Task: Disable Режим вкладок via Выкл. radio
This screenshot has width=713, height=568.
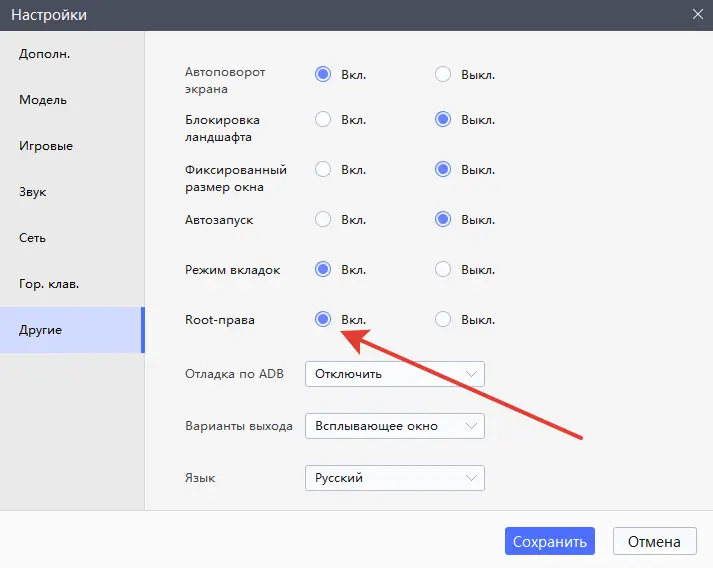Action: 443,270
